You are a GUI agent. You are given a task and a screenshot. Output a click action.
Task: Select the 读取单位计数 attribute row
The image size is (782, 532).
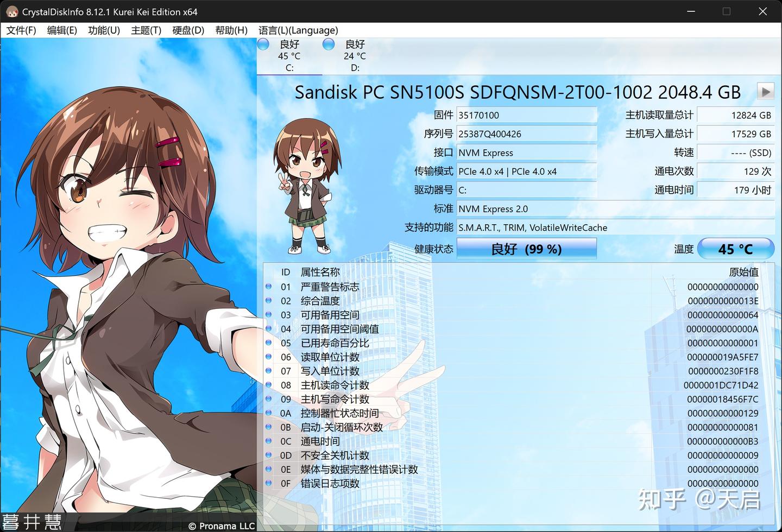pyautogui.click(x=513, y=357)
